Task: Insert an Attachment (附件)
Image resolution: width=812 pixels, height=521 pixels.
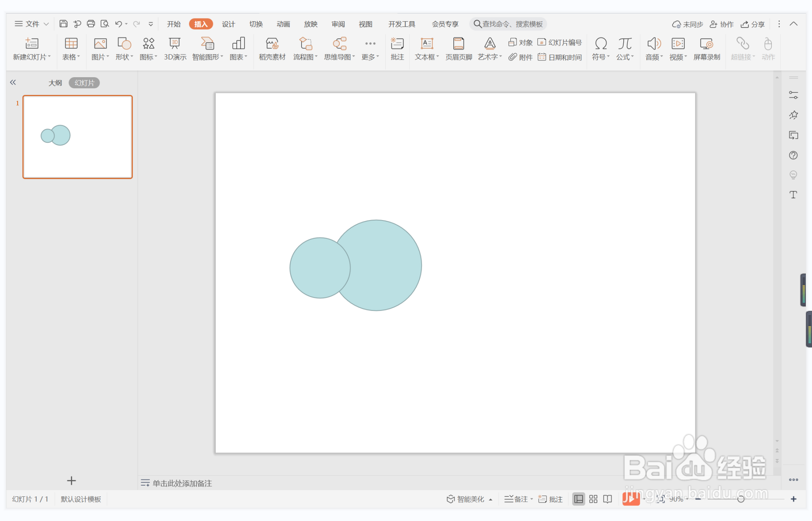Action: point(520,57)
